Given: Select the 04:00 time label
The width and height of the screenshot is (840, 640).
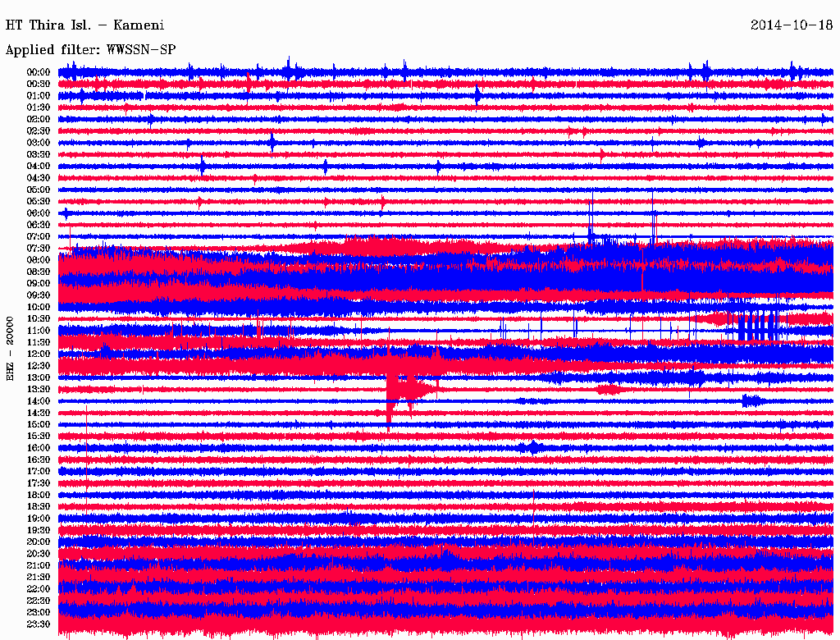Looking at the screenshot, I should pyautogui.click(x=39, y=167).
